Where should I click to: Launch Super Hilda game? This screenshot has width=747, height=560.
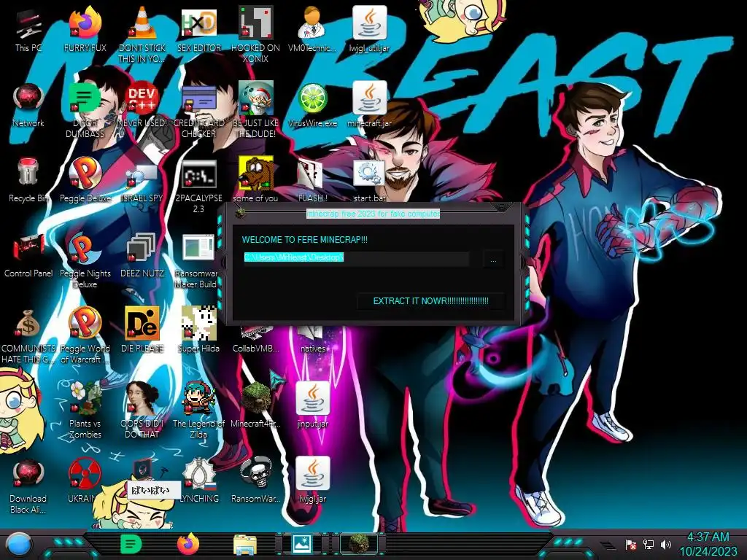[x=198, y=330]
